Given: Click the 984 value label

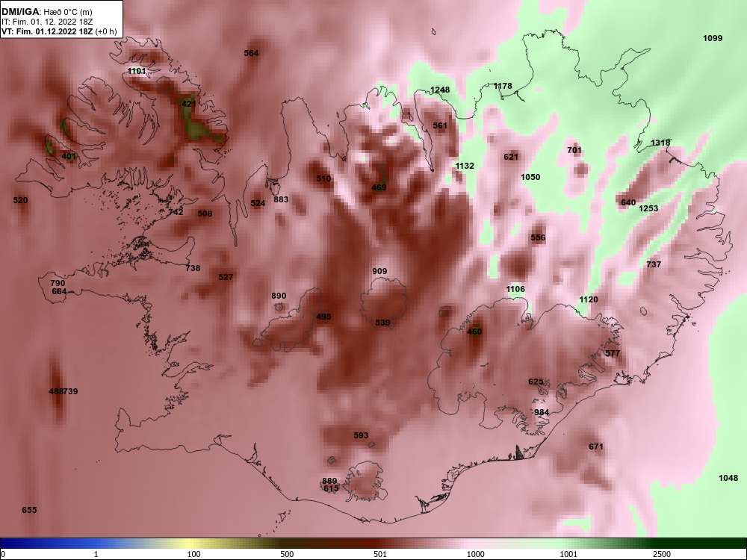Looking at the screenshot, I should (x=542, y=412).
